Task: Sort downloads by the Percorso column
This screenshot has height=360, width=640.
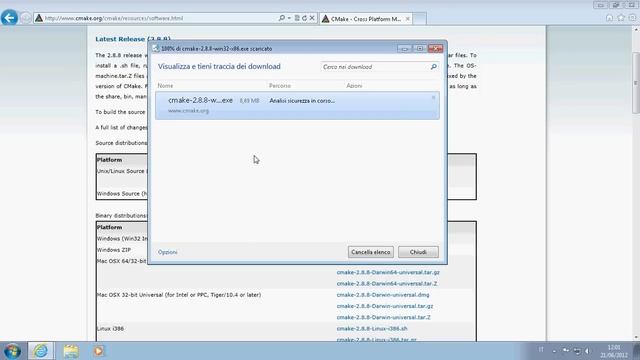Action: tap(280, 86)
